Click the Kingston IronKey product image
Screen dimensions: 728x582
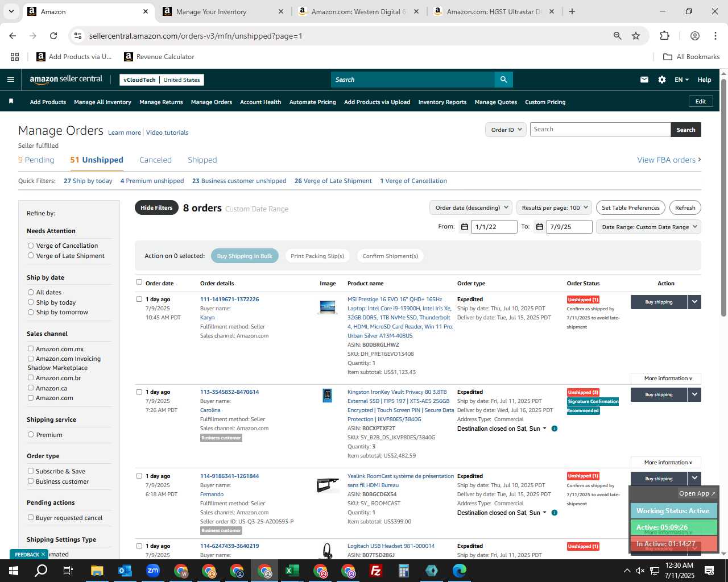pos(327,395)
